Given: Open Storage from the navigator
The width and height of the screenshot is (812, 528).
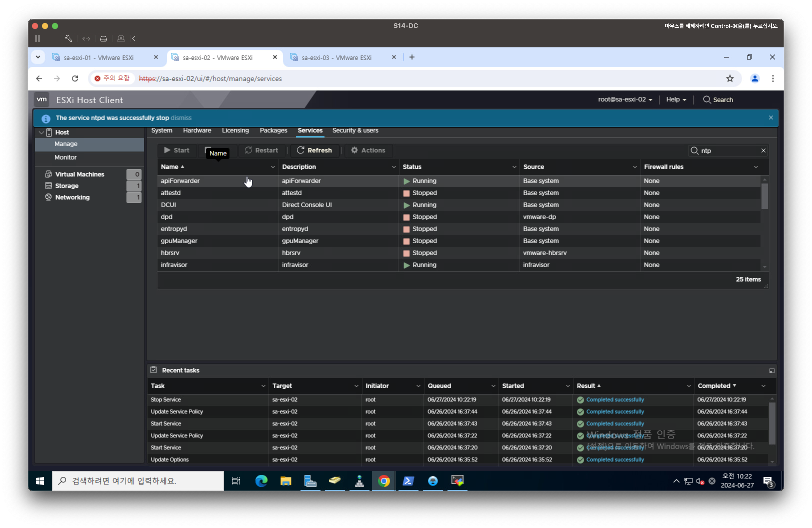Looking at the screenshot, I should tap(67, 186).
